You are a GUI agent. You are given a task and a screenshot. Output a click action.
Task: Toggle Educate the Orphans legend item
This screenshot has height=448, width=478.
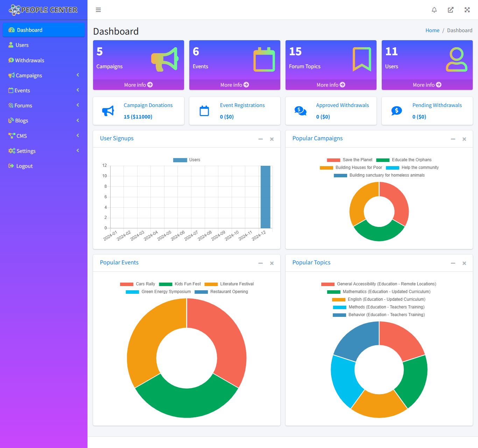404,160
